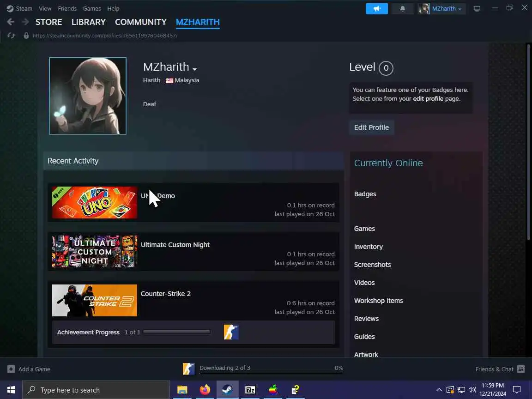532x399 pixels.
Task: Open the View menu
Action: pyautogui.click(x=45, y=8)
